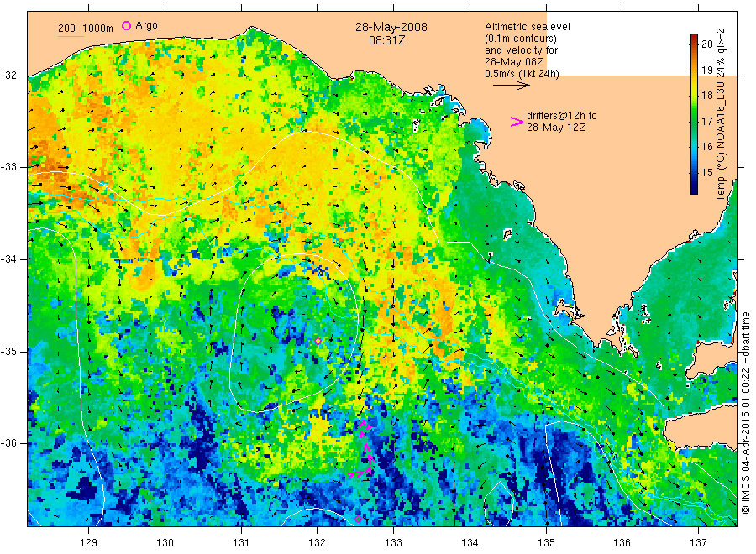756x554 pixels.
Task: Click the longitude label '135'
Action: (546, 543)
